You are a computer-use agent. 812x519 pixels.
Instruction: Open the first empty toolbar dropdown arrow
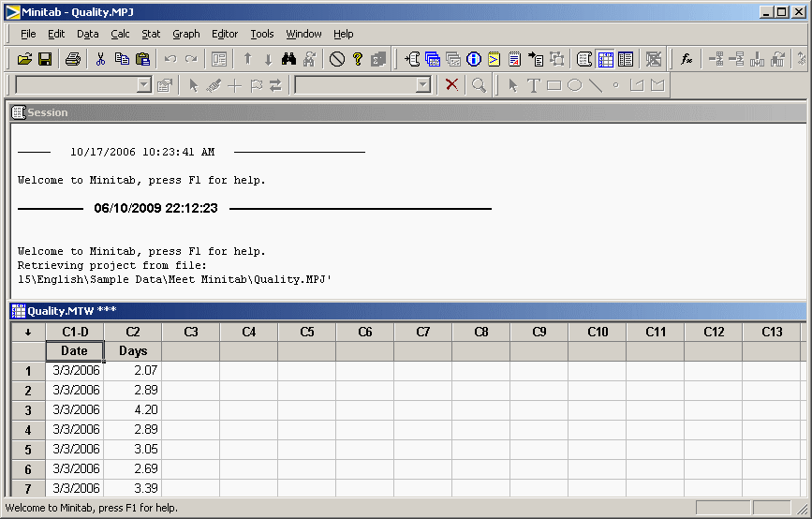click(144, 85)
